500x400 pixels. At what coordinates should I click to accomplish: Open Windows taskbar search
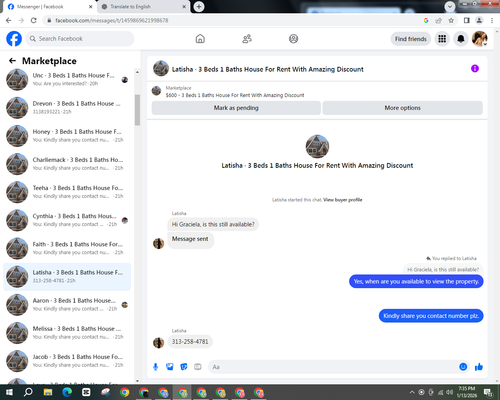tap(28, 392)
